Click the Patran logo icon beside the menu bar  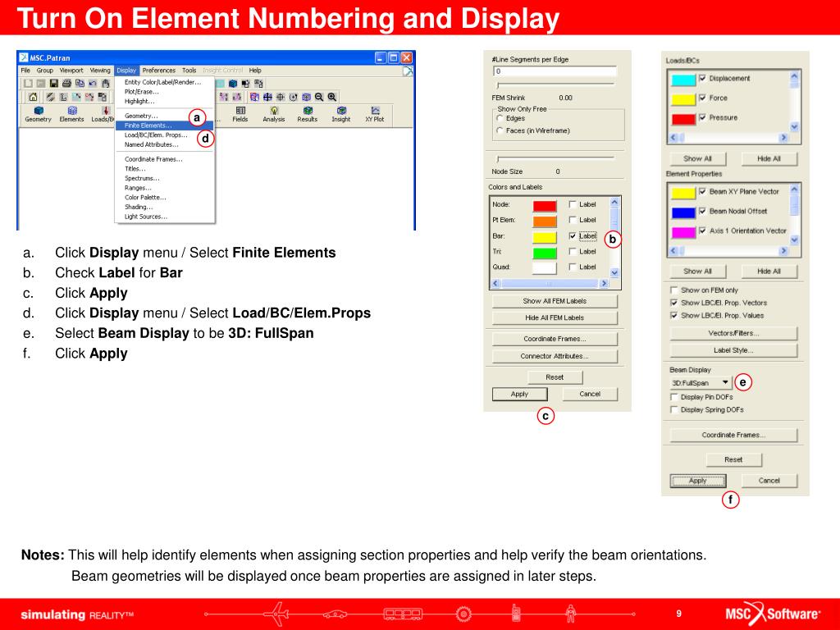coord(409,71)
